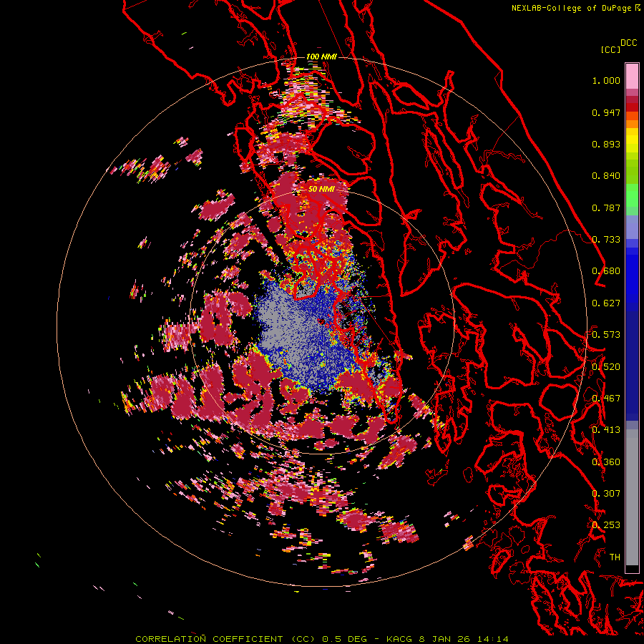This screenshot has width=644, height=644.
Task: Click the [CC] legend heading
Action: click(610, 49)
